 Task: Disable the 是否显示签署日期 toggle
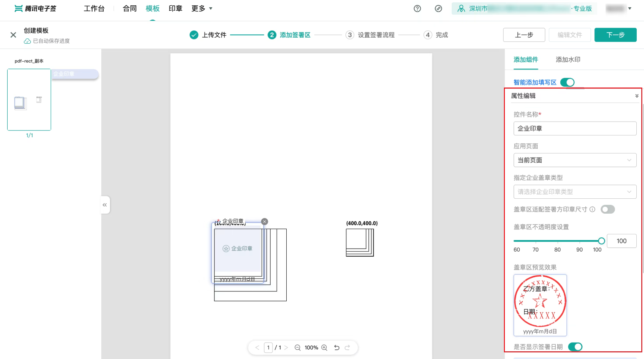point(575,347)
